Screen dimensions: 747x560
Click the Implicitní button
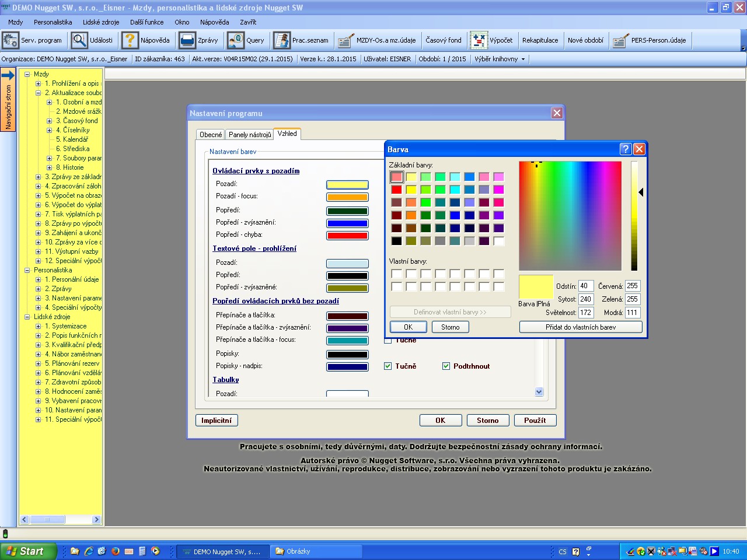click(217, 421)
